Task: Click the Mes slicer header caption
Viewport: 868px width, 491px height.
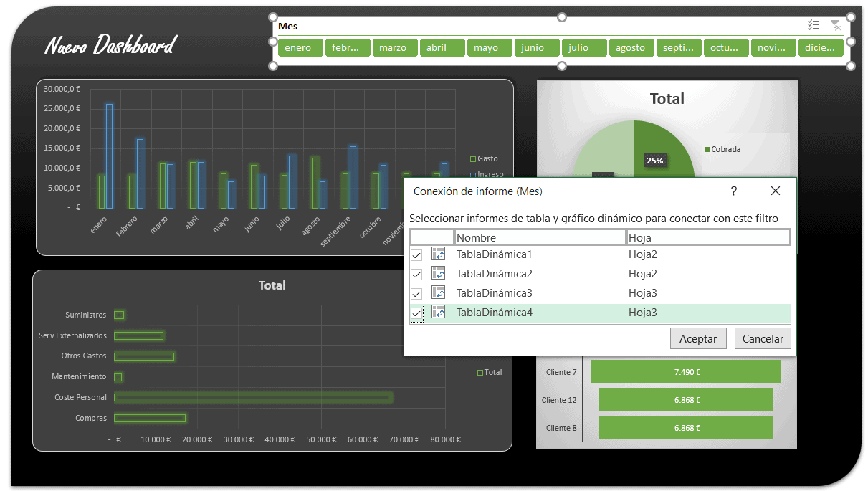Action: pyautogui.click(x=287, y=26)
